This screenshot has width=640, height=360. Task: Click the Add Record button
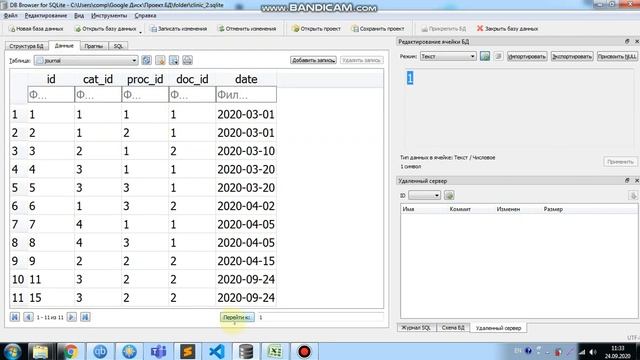313,60
